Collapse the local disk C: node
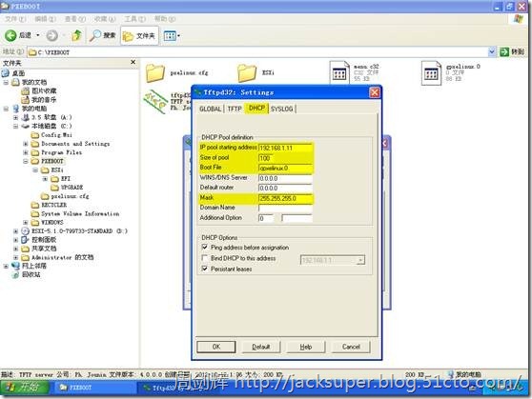Screen dimensions: 532x399 tap(15, 126)
